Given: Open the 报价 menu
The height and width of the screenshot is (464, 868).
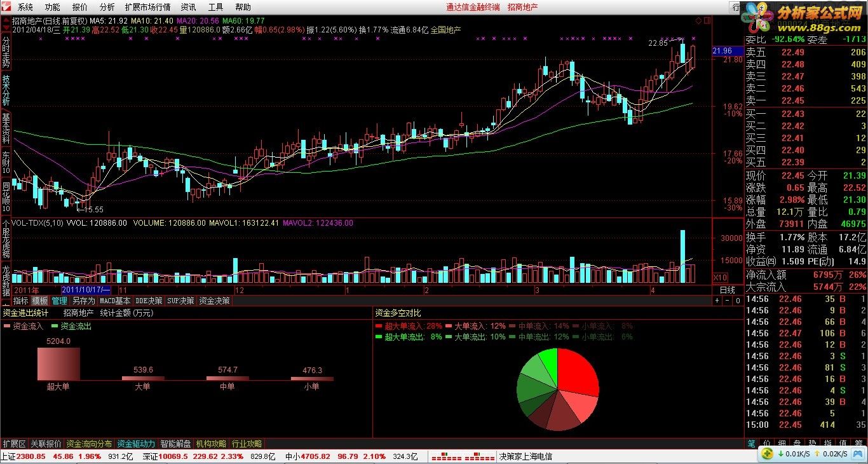Looking at the screenshot, I should point(80,7).
